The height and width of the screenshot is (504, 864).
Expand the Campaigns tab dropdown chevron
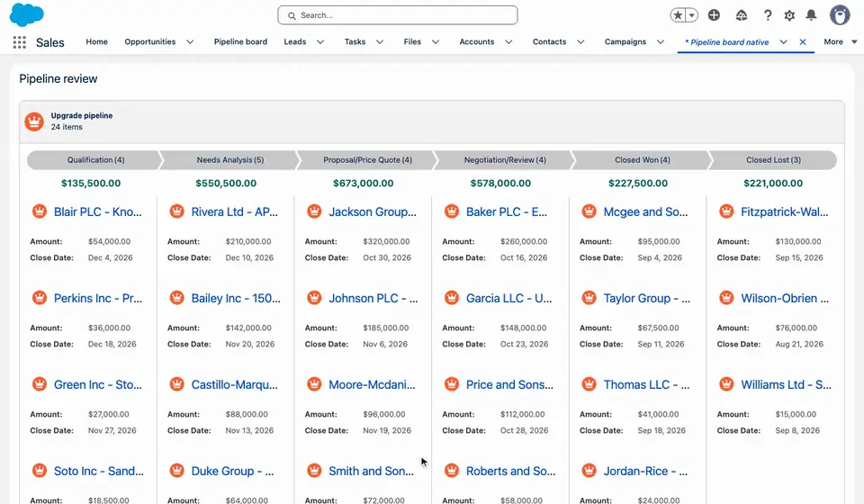pyautogui.click(x=661, y=42)
